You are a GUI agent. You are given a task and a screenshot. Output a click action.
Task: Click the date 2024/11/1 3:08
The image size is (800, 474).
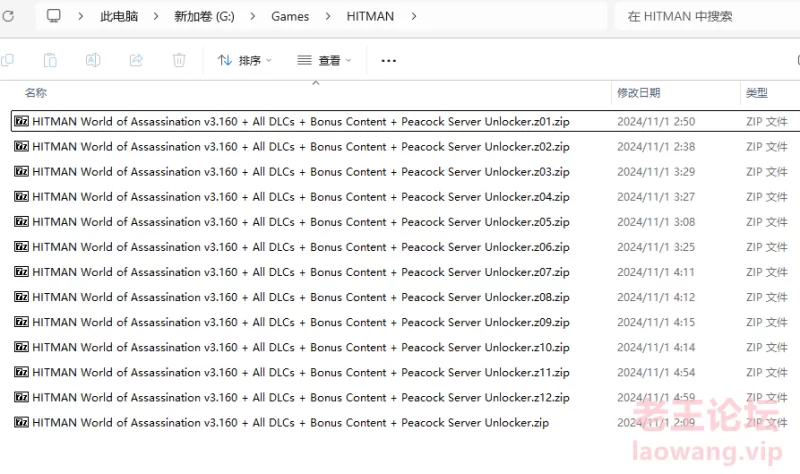click(x=656, y=222)
